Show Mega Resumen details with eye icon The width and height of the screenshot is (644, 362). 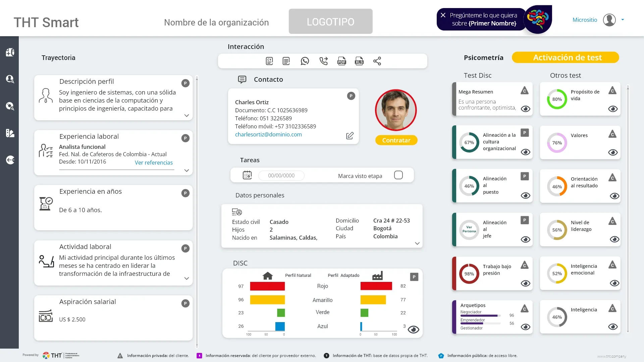pyautogui.click(x=525, y=109)
